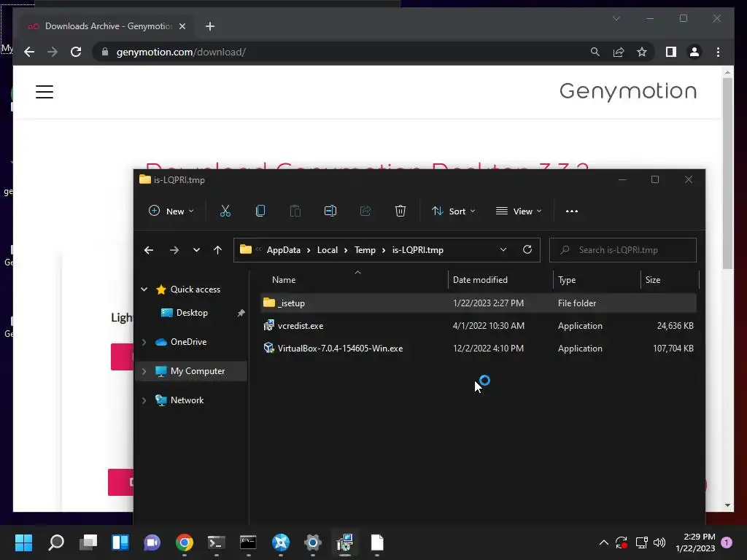Click the AppData breadcrumb segment

click(x=284, y=250)
